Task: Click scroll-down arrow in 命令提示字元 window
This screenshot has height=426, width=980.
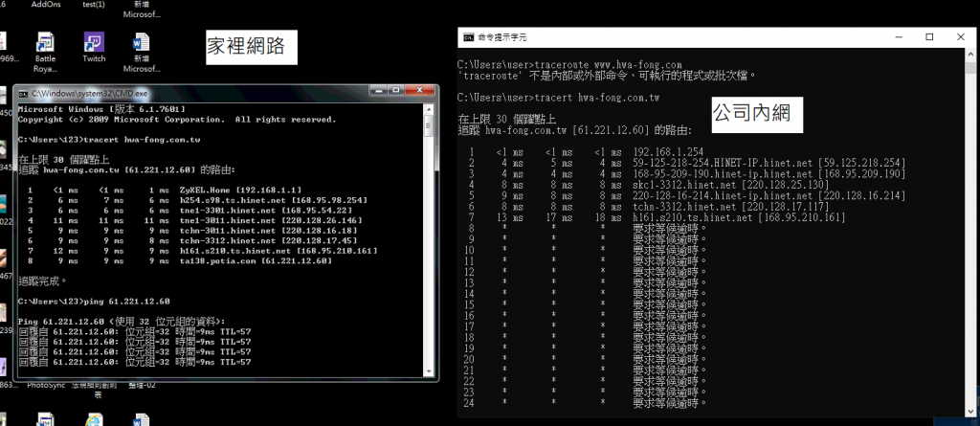Action: [970, 411]
